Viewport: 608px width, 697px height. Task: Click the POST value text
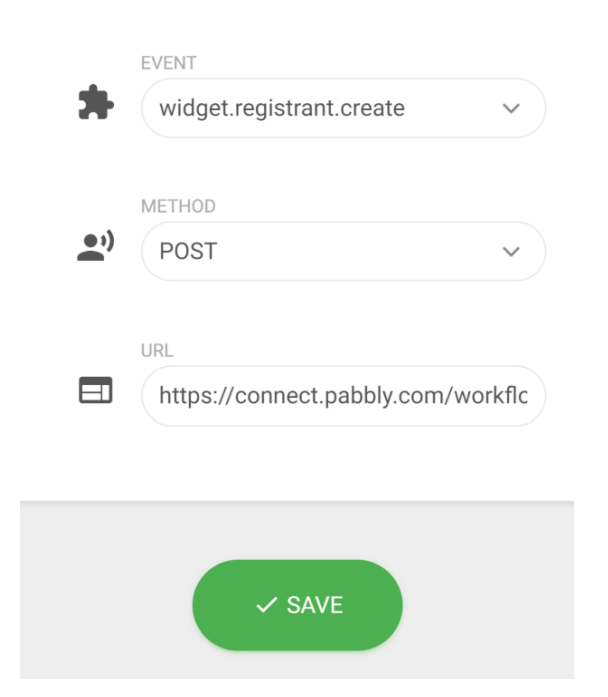pos(189,251)
